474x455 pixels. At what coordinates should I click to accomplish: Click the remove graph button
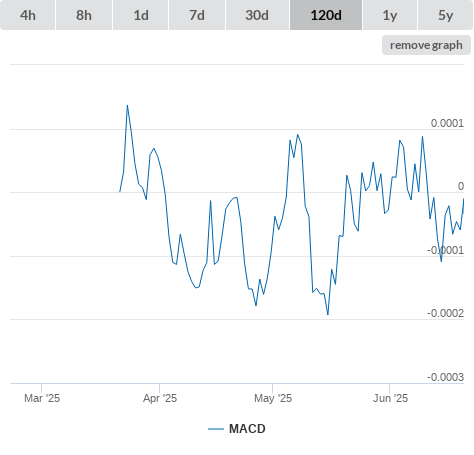(426, 45)
